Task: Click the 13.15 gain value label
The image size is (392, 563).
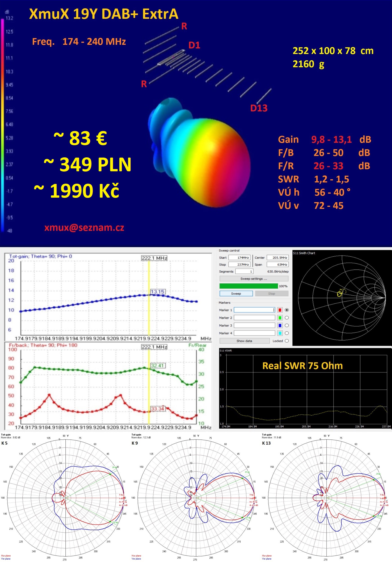Action: pyautogui.click(x=158, y=292)
